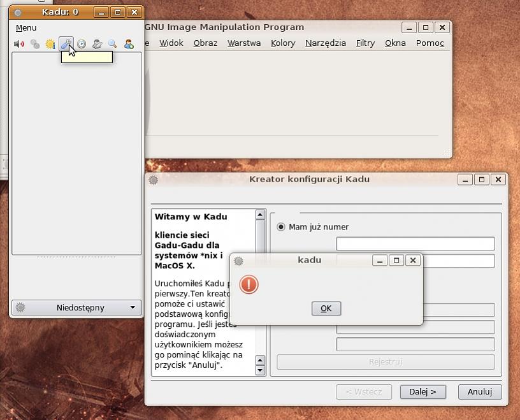
Task: Open the Obraz menu in GIMP
Action: point(205,43)
